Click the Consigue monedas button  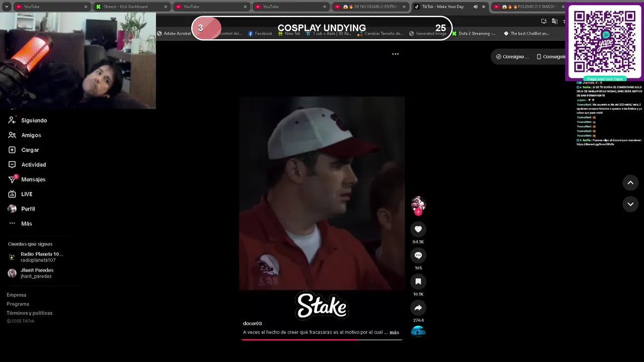pos(512,57)
